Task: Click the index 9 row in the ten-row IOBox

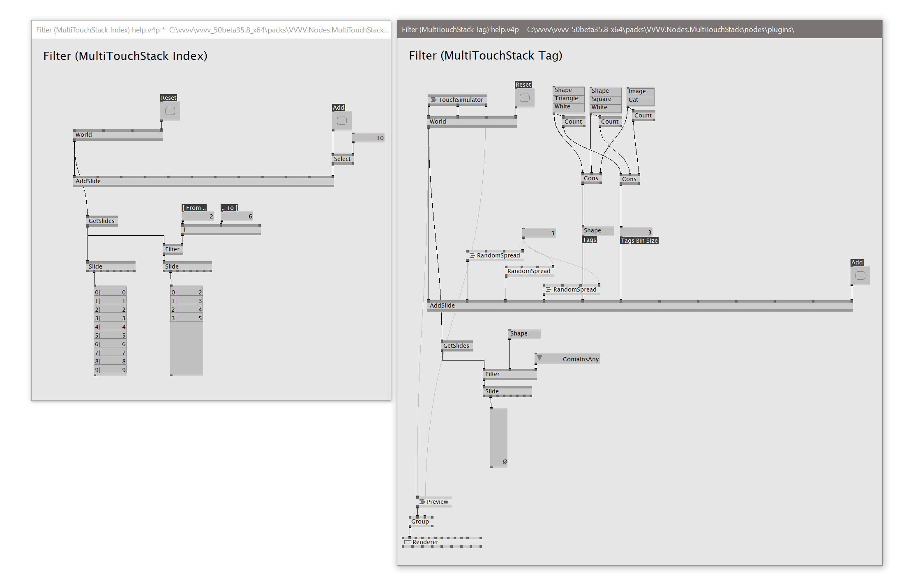Action: (x=110, y=370)
